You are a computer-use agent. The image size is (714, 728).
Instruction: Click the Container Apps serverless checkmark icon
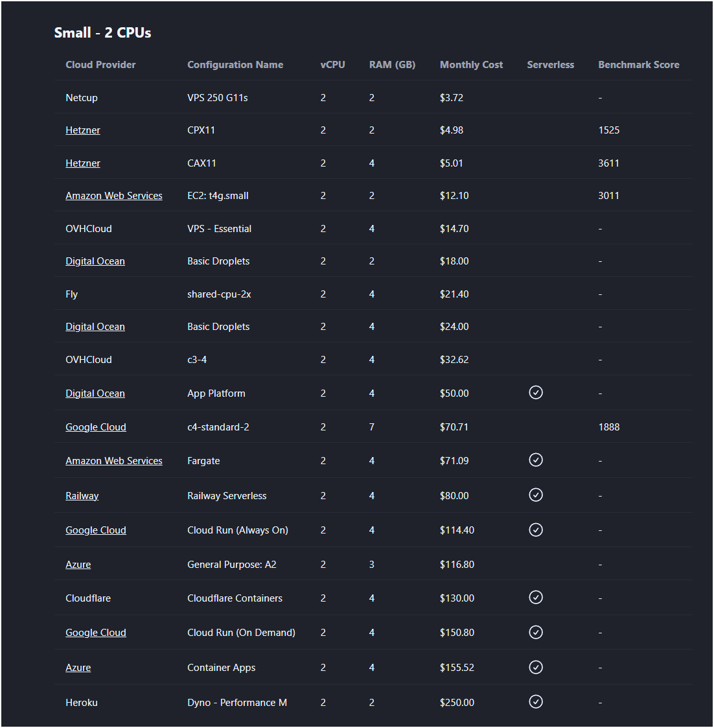[536, 667]
